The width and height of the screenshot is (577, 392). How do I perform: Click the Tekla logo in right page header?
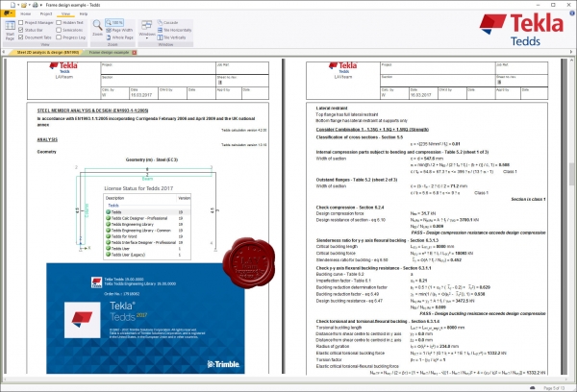[x=342, y=67]
